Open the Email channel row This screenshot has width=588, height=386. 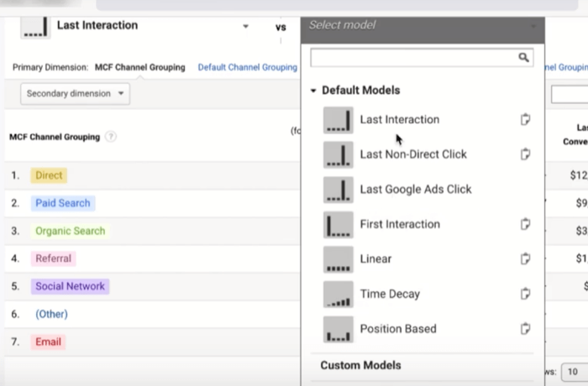pos(48,342)
